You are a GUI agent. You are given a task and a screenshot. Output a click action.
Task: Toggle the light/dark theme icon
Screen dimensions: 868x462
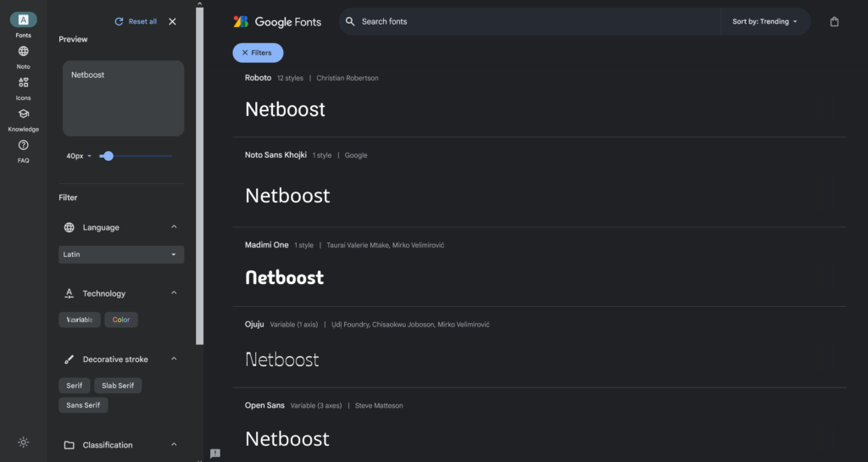pyautogui.click(x=23, y=442)
